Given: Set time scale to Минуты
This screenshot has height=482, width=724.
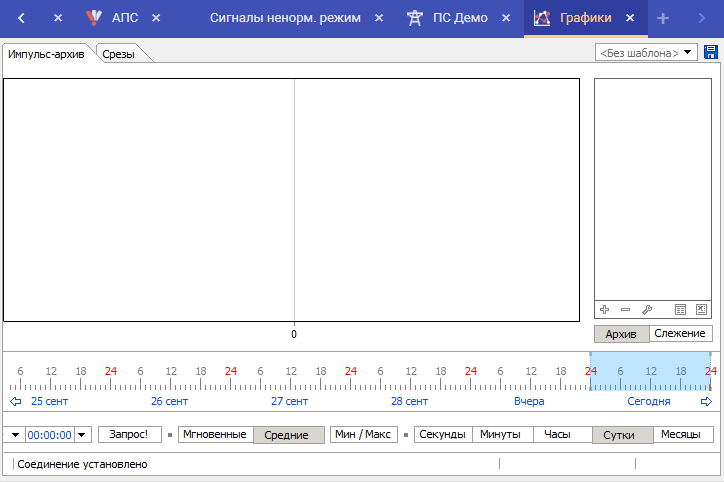Looking at the screenshot, I should click(x=502, y=435).
